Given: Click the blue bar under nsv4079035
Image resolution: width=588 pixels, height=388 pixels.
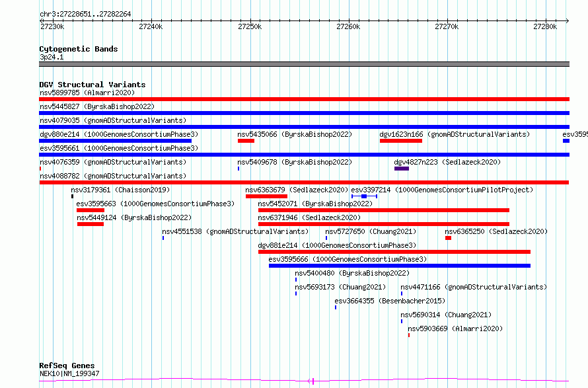Looking at the screenshot, I should (x=304, y=127).
